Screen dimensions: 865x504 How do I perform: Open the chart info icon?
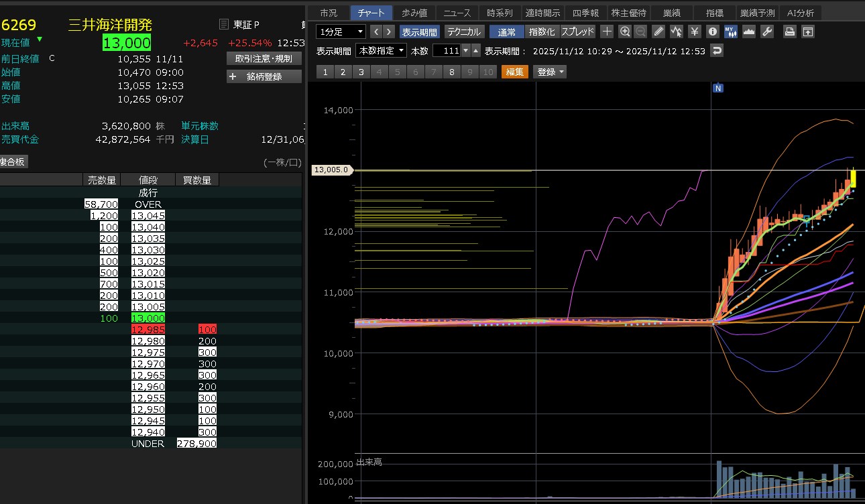(713, 31)
